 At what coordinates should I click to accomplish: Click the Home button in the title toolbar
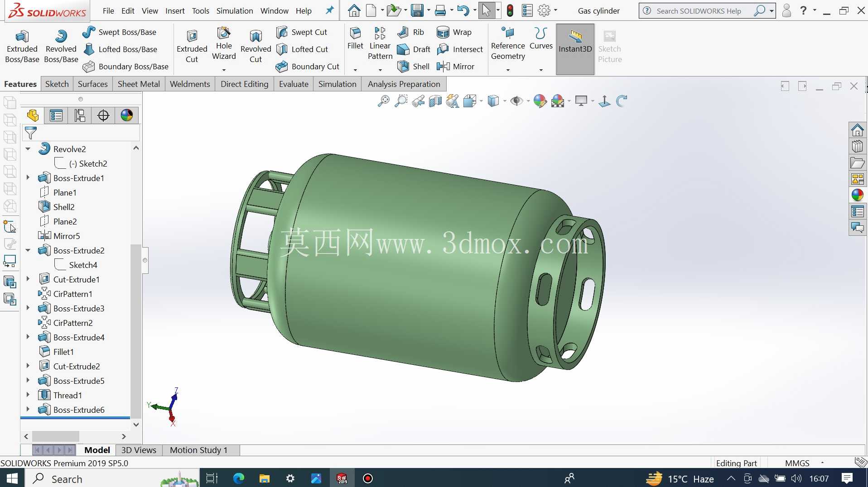[x=354, y=10]
